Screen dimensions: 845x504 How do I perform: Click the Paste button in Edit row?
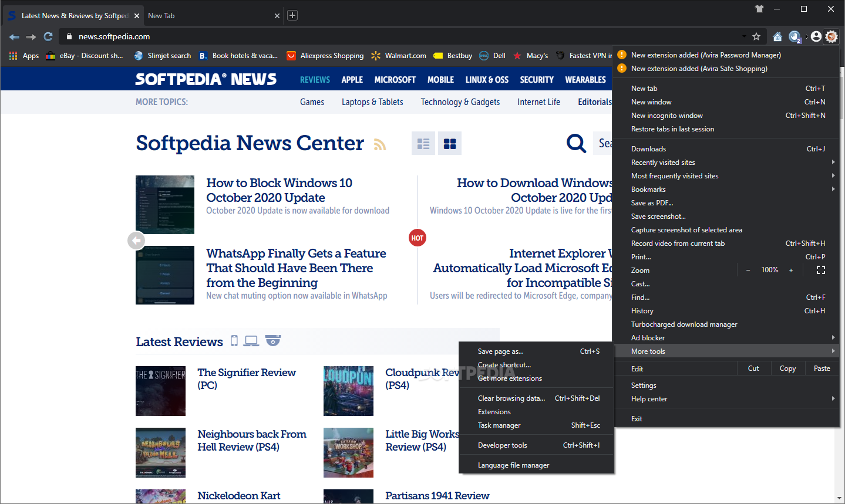pos(822,368)
